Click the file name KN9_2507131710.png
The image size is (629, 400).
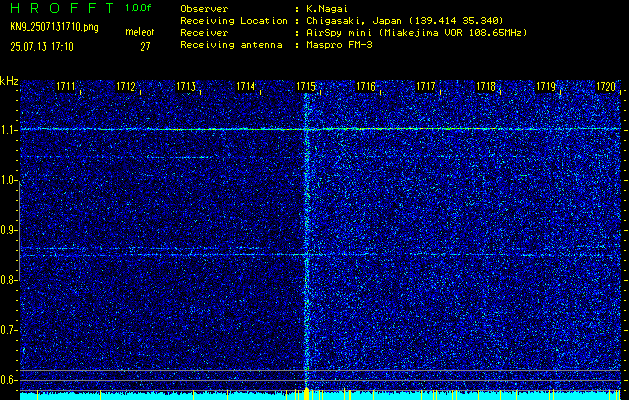[54, 27]
